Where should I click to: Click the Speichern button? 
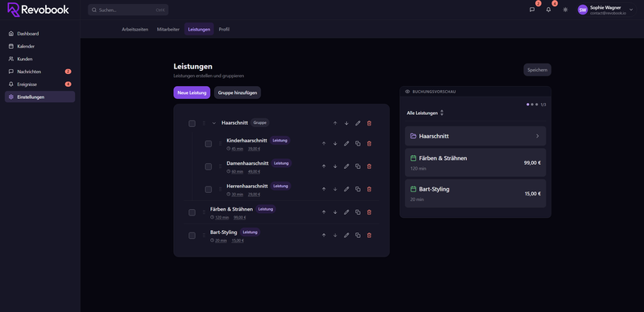click(x=537, y=70)
